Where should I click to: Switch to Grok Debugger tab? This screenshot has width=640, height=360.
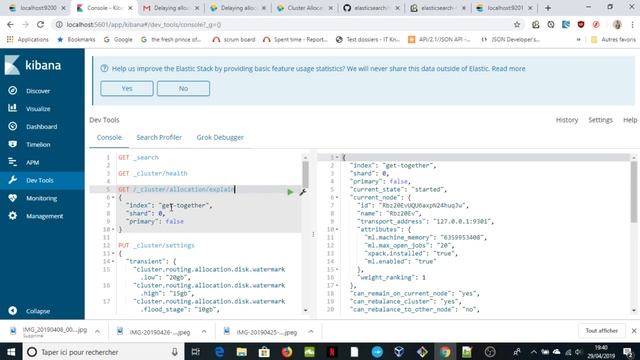[220, 138]
